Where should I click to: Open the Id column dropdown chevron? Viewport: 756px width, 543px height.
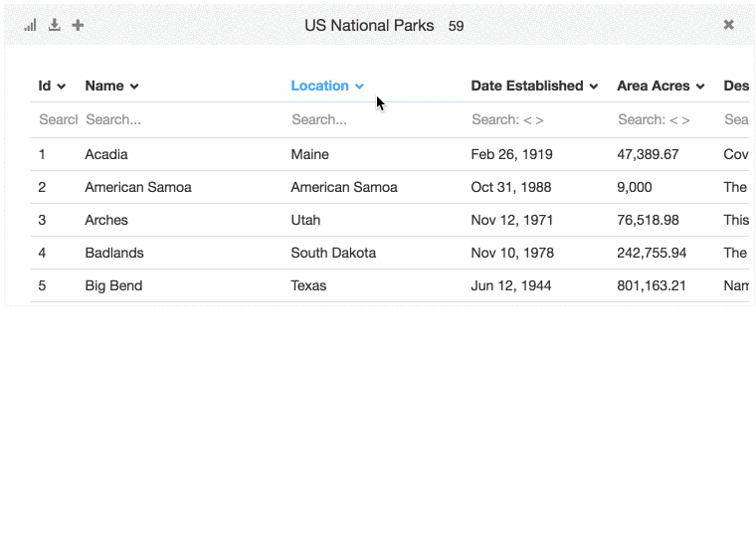[62, 87]
